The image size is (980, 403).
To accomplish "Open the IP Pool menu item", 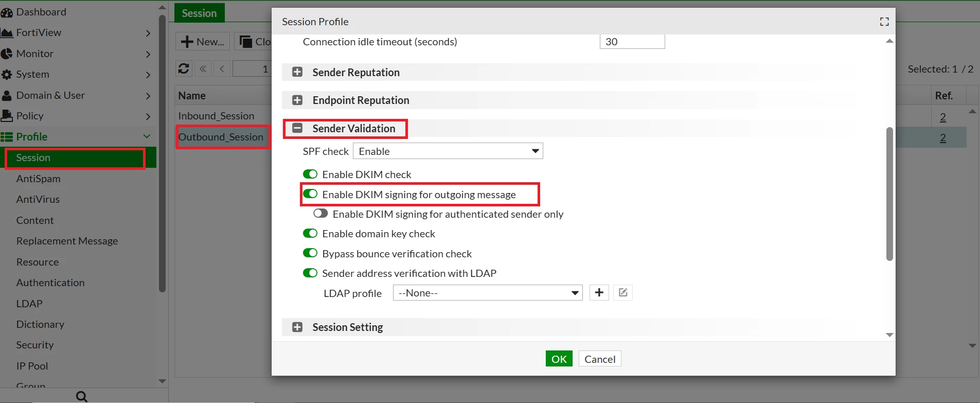I will pyautogui.click(x=32, y=366).
